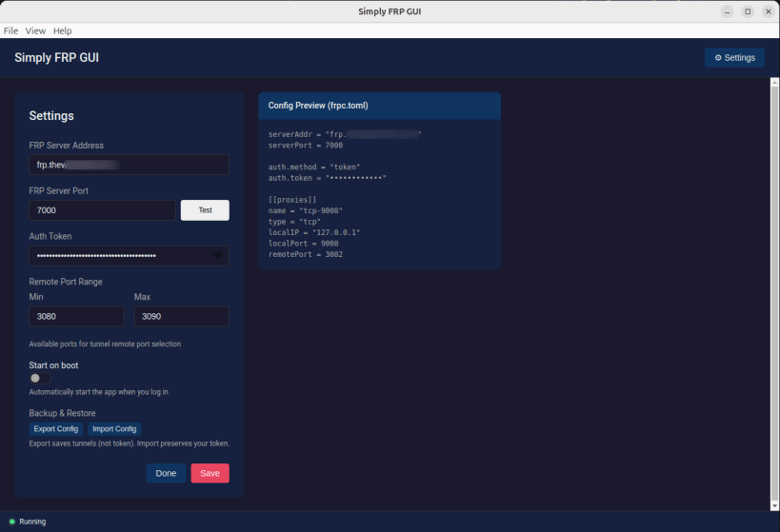Click the scrollbar down arrow
This screenshot has width=780, height=532.
coord(774,506)
